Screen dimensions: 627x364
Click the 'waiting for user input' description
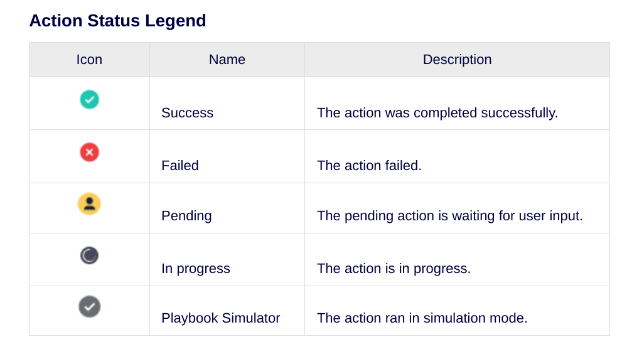coord(450,216)
